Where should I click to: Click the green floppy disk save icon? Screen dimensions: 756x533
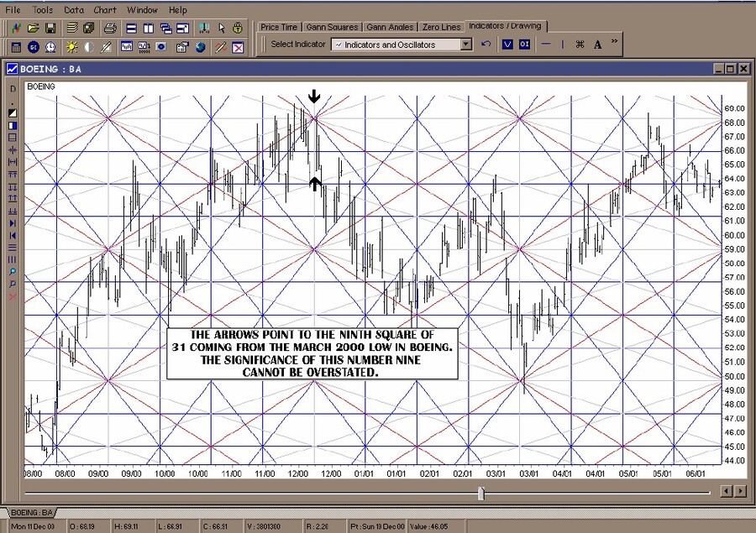click(50, 29)
